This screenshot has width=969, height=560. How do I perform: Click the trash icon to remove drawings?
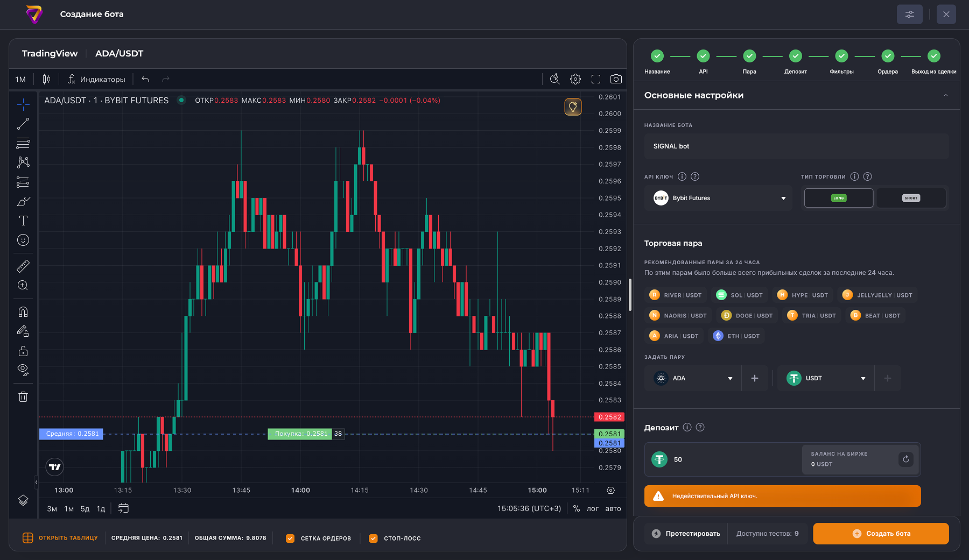coord(23,397)
